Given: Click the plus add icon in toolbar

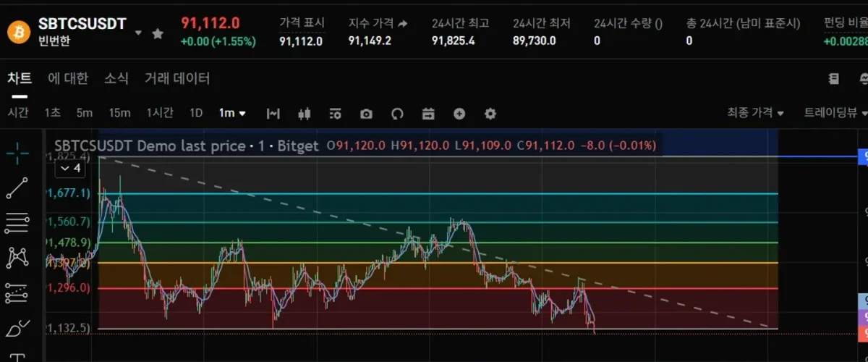Looking at the screenshot, I should click(x=459, y=114).
